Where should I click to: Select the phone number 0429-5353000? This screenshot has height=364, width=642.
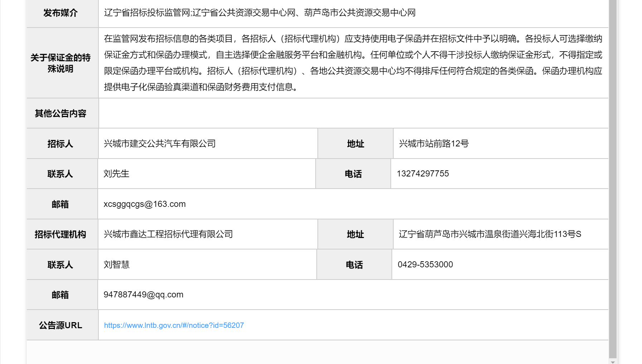(425, 264)
